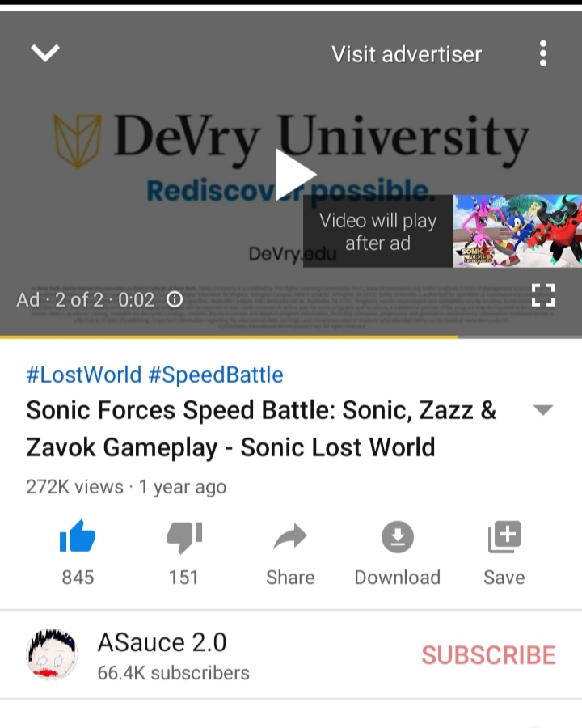The width and height of the screenshot is (582, 728).
Task: Open the ASauce 2.0 channel name
Action: pos(162,642)
